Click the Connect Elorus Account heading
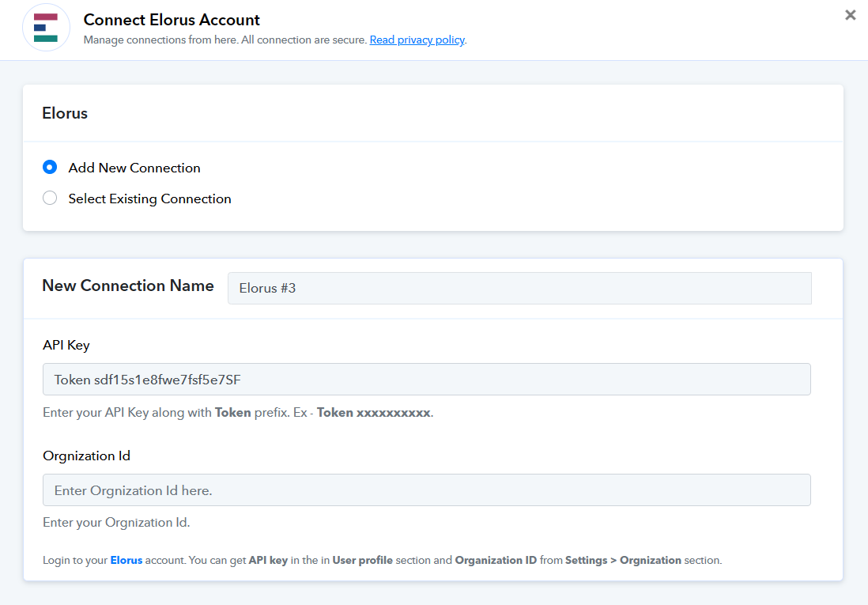The width and height of the screenshot is (868, 605). click(172, 20)
